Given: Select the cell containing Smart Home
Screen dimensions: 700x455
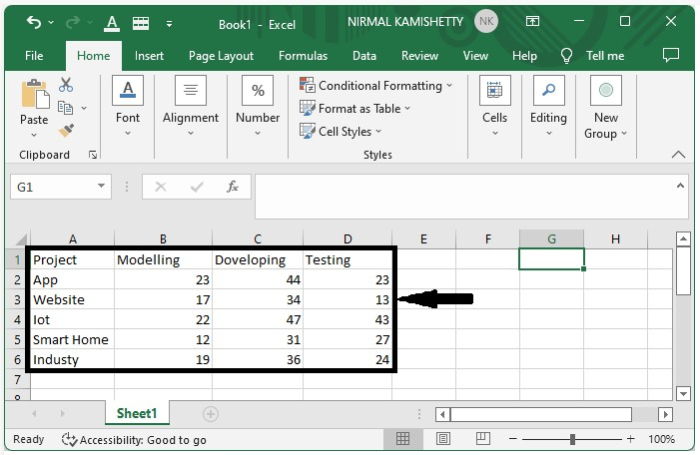Looking at the screenshot, I should click(72, 340).
